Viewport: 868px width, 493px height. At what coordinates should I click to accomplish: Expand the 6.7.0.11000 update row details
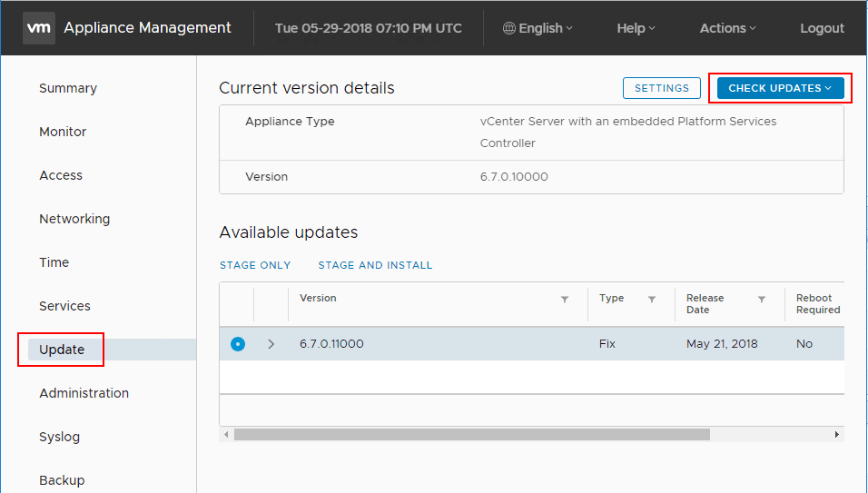click(x=271, y=344)
